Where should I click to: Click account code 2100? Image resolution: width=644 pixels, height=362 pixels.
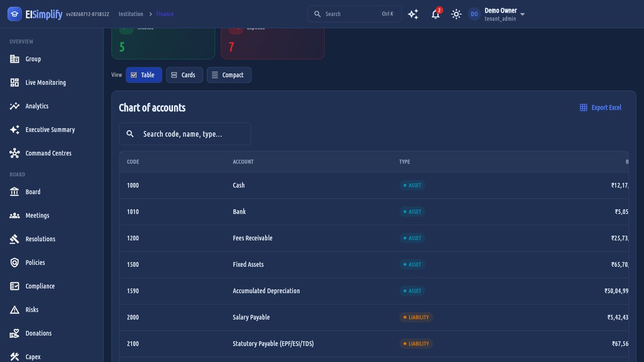[133, 344]
